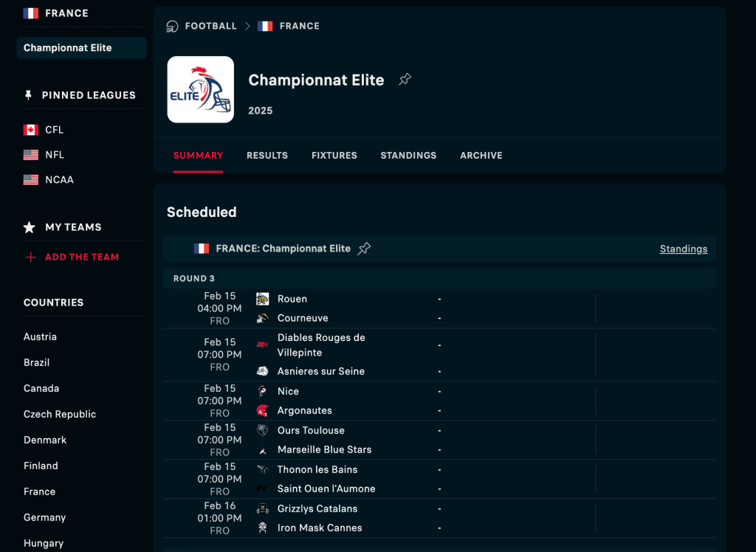Click the Iron Mask Cannes team logo

pyautogui.click(x=262, y=528)
